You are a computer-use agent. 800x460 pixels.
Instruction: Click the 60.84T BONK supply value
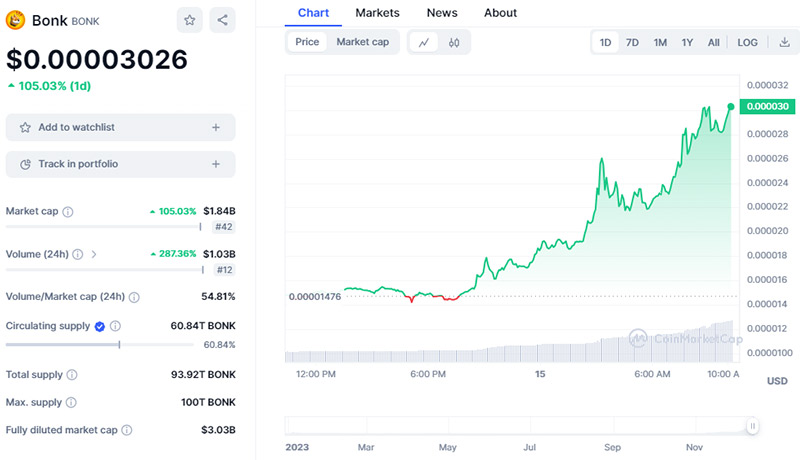(x=203, y=325)
